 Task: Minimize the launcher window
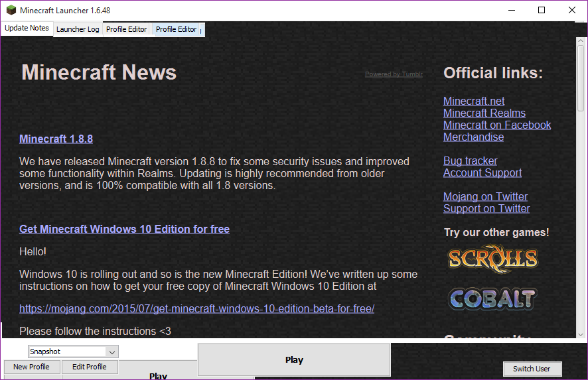tap(512, 10)
